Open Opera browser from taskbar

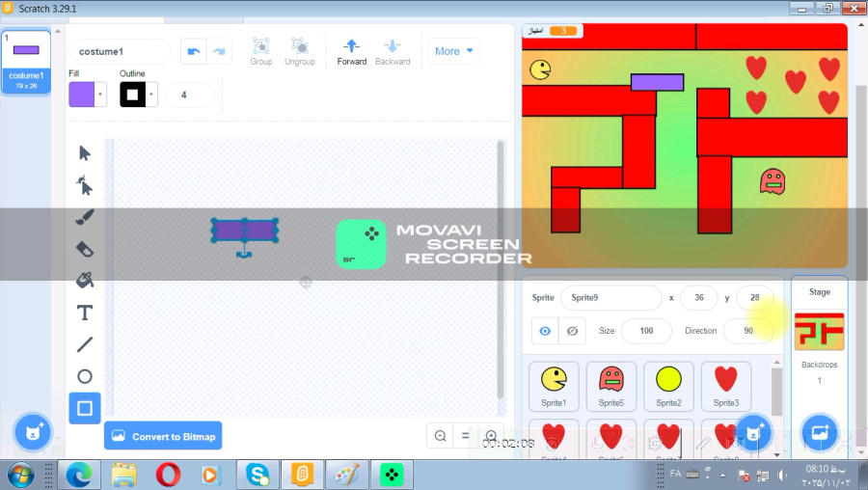click(168, 476)
